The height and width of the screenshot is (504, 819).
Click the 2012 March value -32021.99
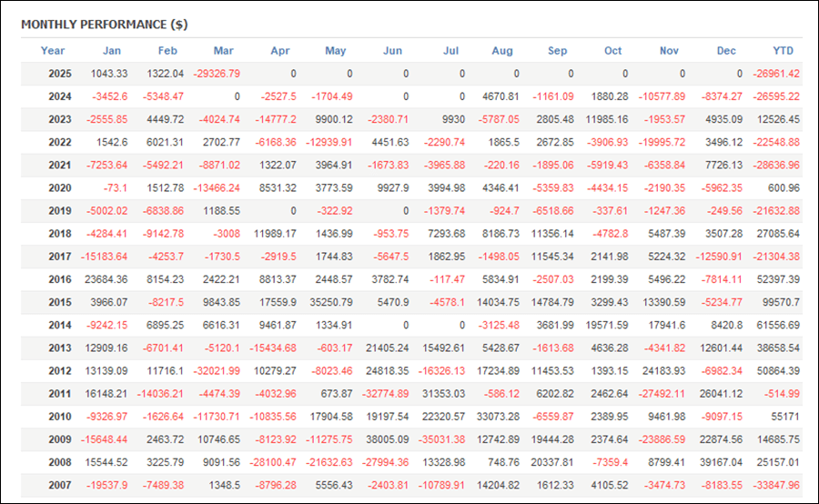click(217, 371)
